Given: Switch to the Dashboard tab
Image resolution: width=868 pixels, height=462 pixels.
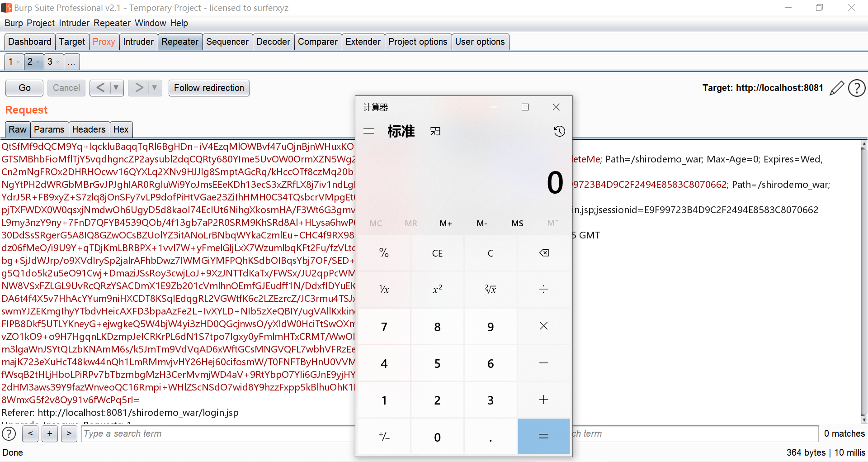Looking at the screenshot, I should pos(30,42).
